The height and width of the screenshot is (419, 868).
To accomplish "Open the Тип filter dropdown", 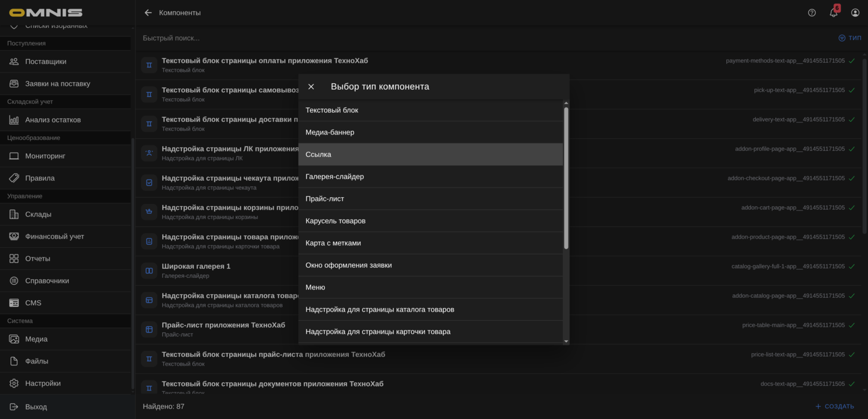I will (x=849, y=38).
